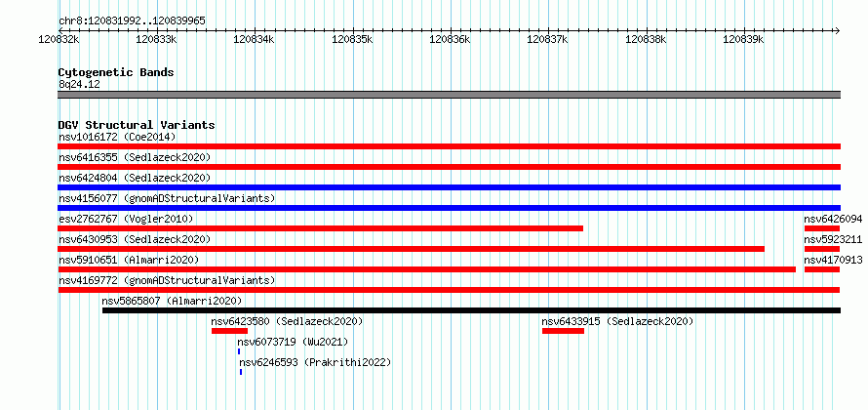This screenshot has height=410, width=868.
Task: Select the tiny blue nsv6073719 marker
Action: (239, 351)
